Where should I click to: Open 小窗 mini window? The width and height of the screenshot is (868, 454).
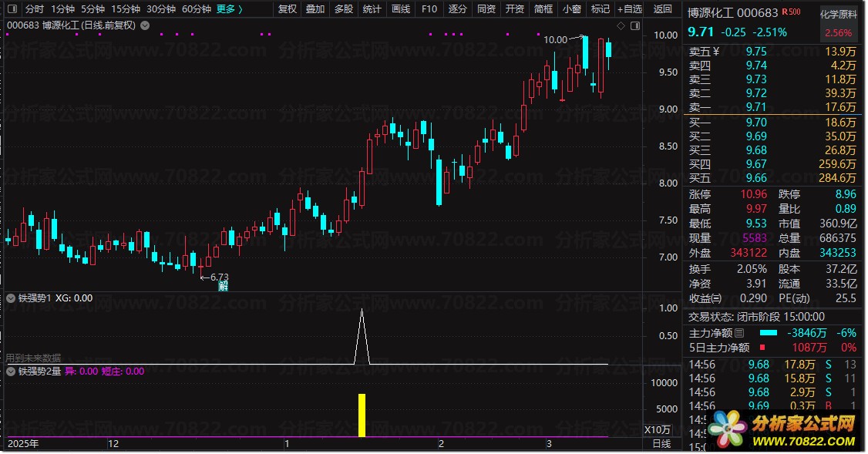pos(572,8)
